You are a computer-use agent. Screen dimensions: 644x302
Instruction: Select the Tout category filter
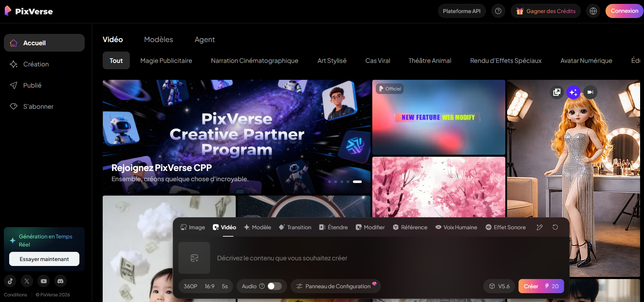116,60
